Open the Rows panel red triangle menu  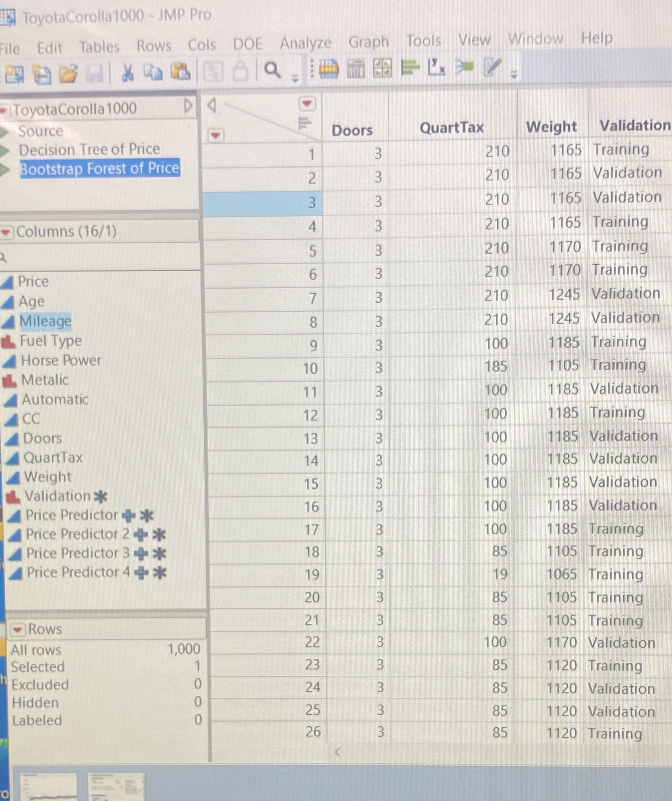17,629
